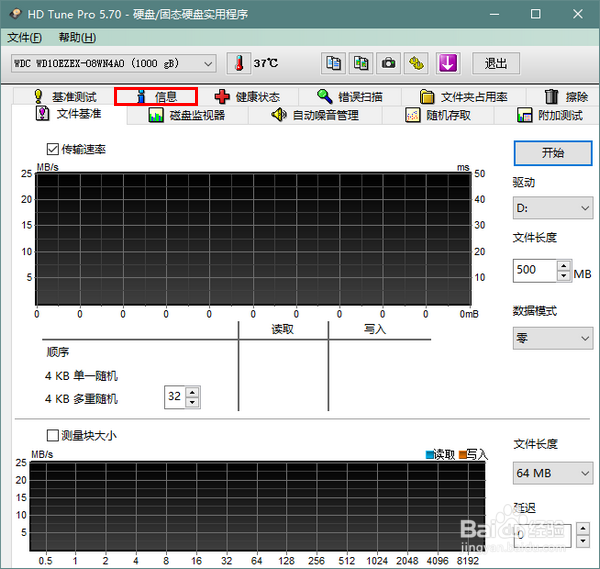
Task: Open the 64 MB file length dropdown
Action: click(553, 473)
